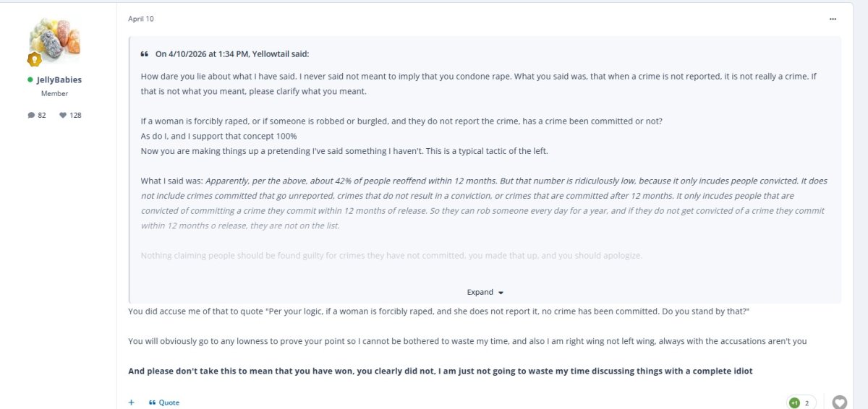Open JellyBabies profile avatar image
This screenshot has width=868, height=409.
coord(54,40)
